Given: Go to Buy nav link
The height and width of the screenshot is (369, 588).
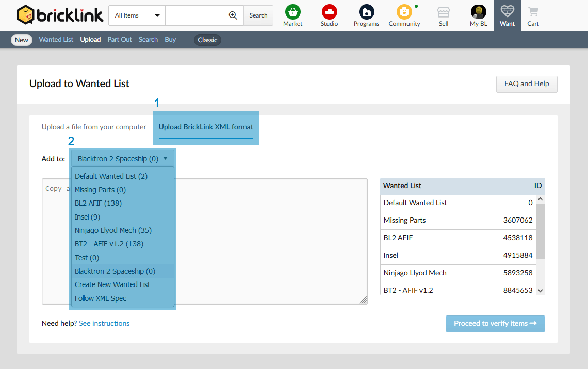Looking at the screenshot, I should point(170,39).
